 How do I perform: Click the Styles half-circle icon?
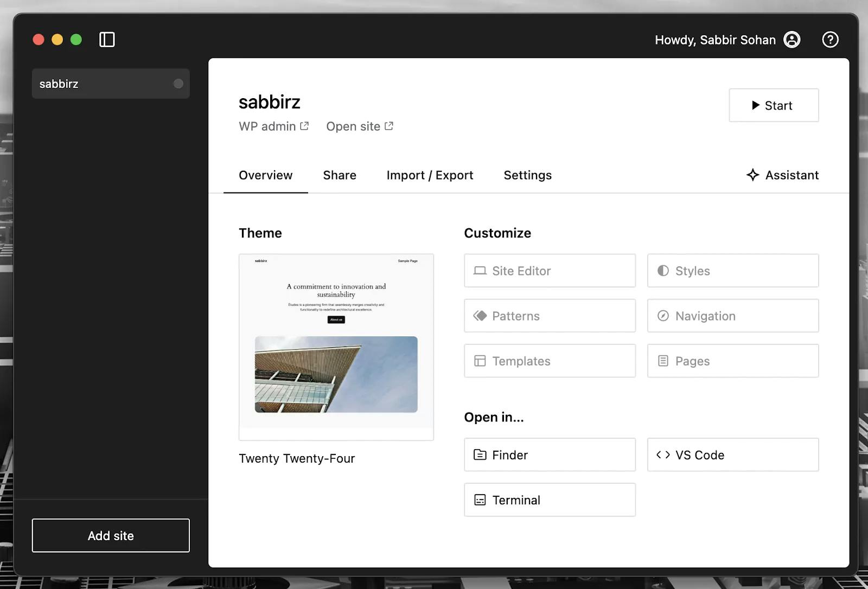click(x=663, y=271)
